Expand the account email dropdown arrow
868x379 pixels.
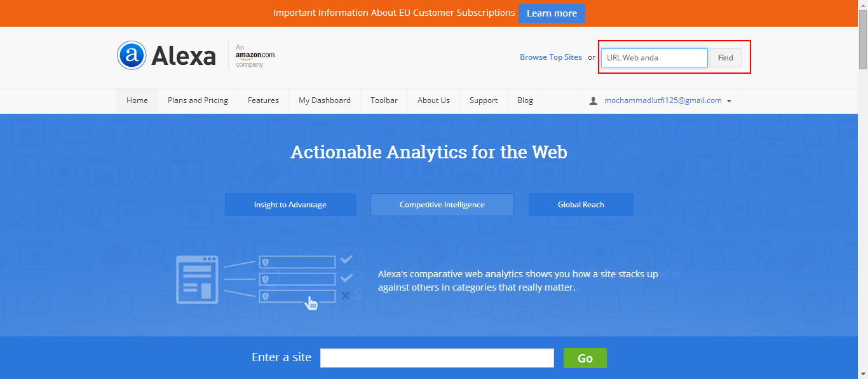point(729,101)
